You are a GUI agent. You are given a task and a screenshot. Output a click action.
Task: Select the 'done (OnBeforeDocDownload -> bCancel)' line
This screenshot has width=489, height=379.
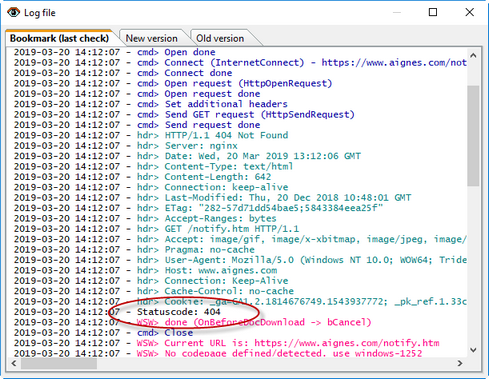(192, 322)
